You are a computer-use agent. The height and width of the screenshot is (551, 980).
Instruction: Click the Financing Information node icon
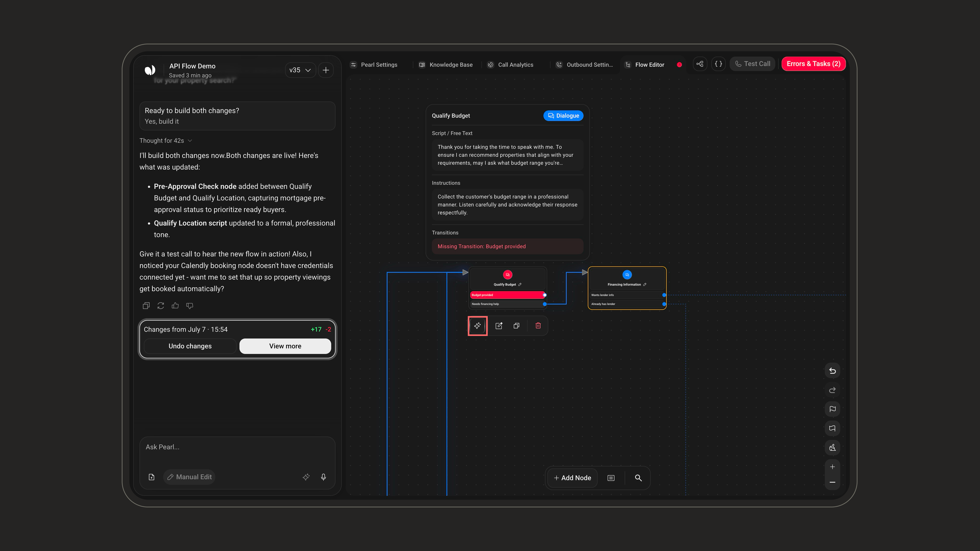coord(627,275)
